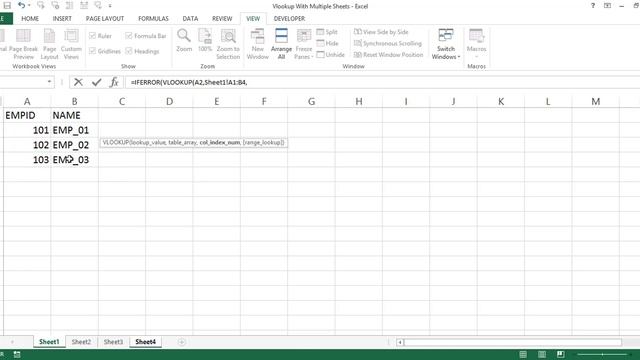Open the PAGE LAYOUT ribbon tab
The height and width of the screenshot is (360, 640).
coord(104,19)
